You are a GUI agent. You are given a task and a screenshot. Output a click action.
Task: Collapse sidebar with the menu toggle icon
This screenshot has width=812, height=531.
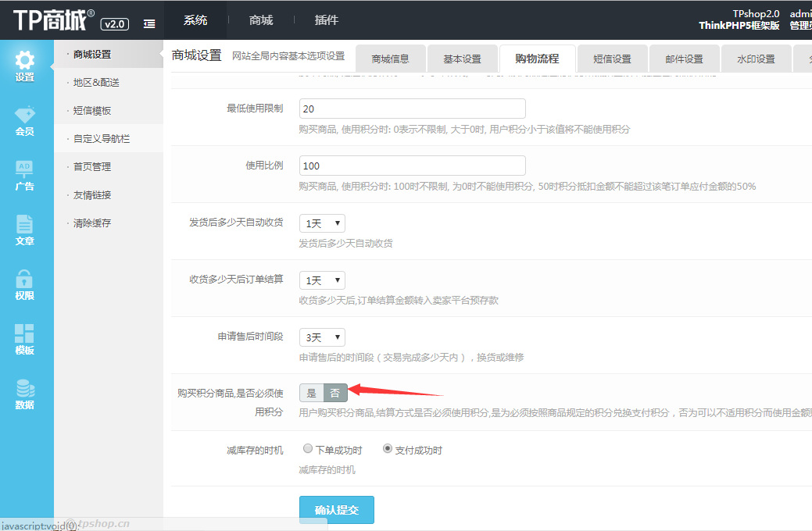click(x=149, y=24)
